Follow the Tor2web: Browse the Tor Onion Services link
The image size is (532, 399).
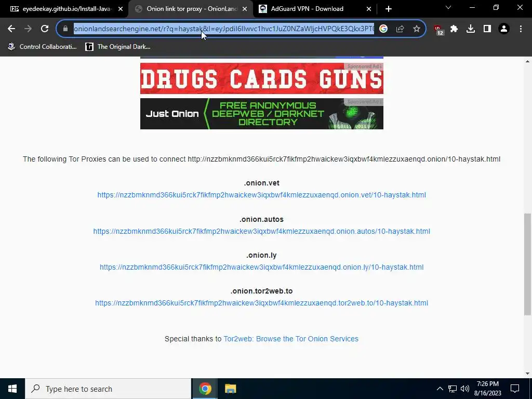291,339
